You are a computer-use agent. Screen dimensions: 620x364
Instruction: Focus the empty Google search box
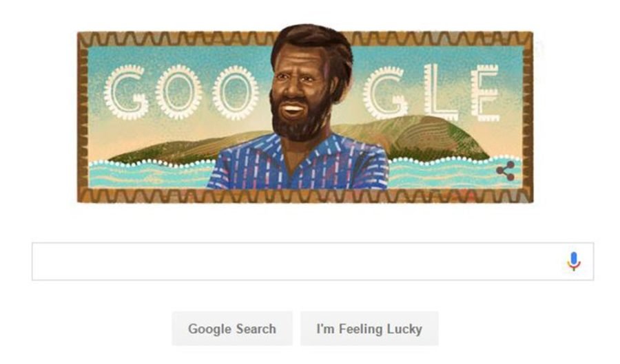point(313,261)
